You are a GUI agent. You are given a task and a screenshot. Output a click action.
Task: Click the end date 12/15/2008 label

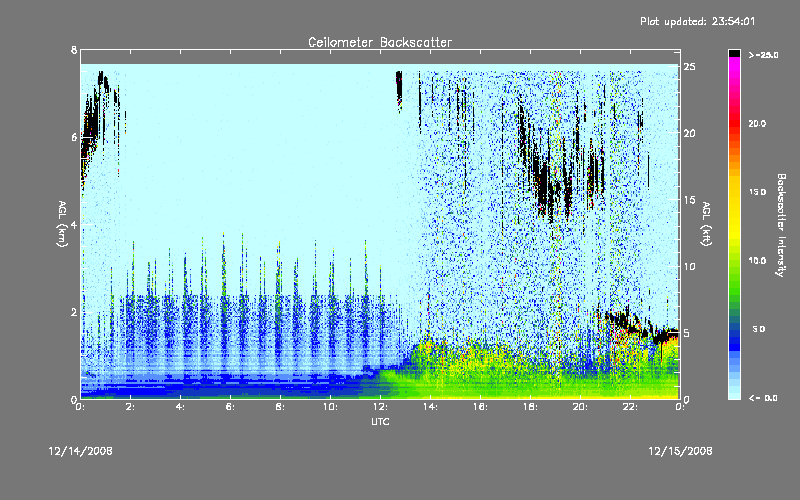click(x=680, y=451)
